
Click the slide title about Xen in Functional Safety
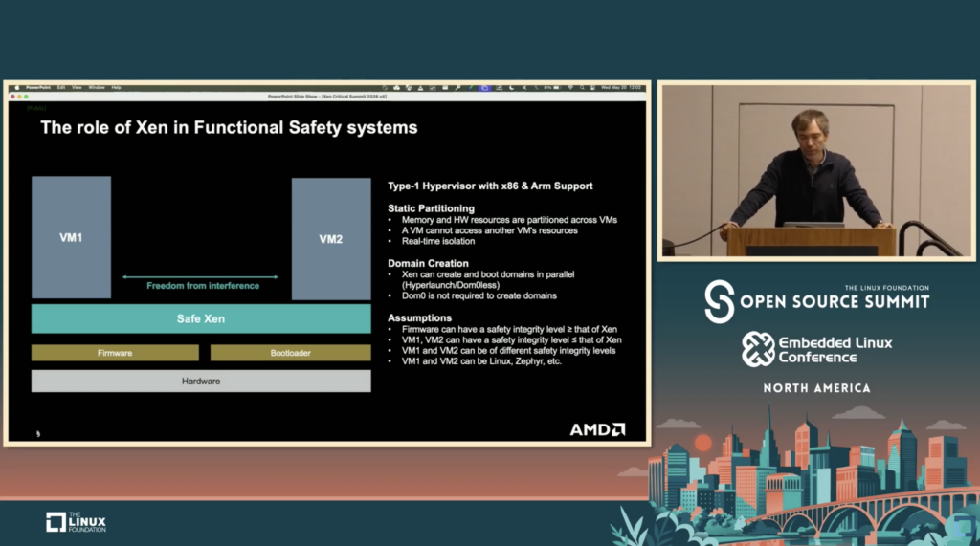click(229, 127)
